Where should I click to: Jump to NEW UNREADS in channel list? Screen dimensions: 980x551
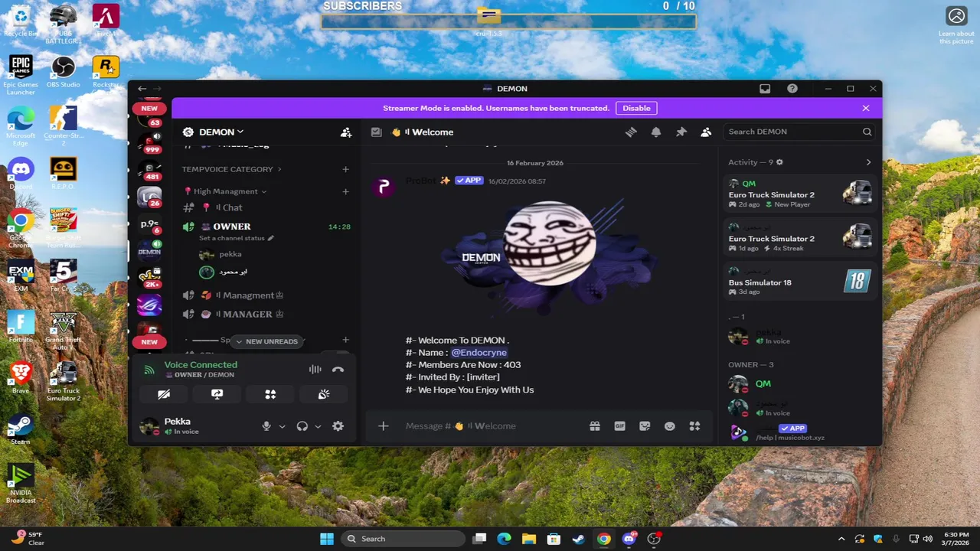[x=266, y=341]
